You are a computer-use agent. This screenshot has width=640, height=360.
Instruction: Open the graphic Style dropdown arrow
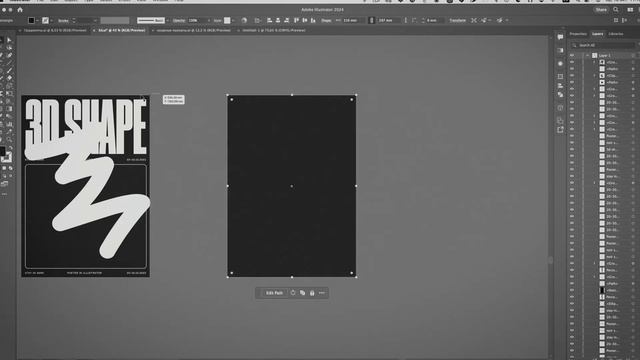pos(233,20)
